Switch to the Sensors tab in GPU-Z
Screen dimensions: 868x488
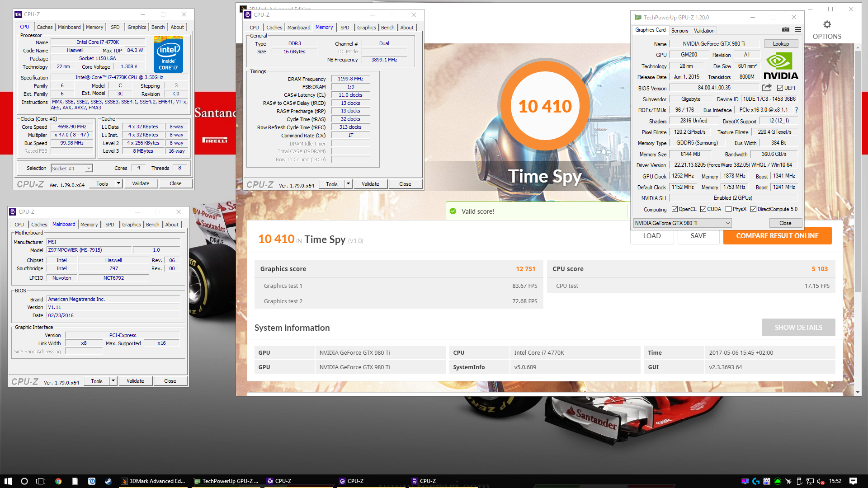point(679,31)
